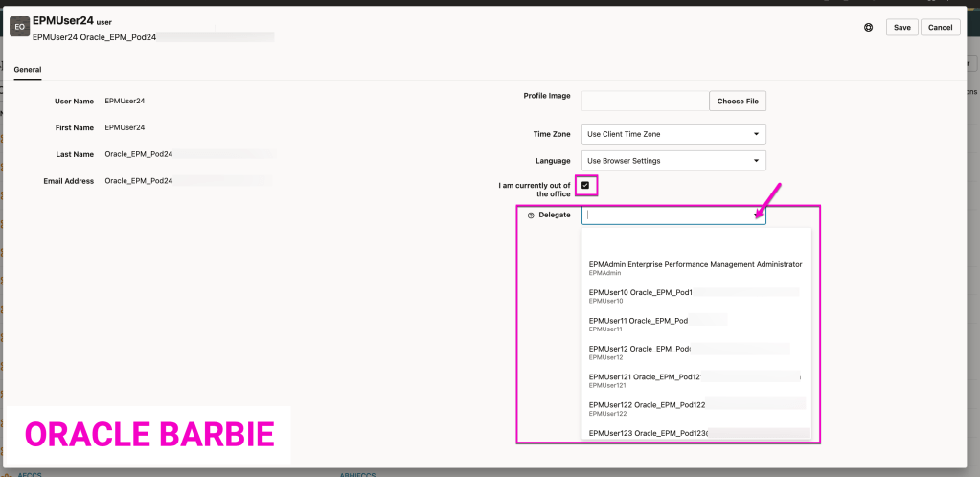Click the Choose File button
The image size is (980, 477).
coord(738,101)
